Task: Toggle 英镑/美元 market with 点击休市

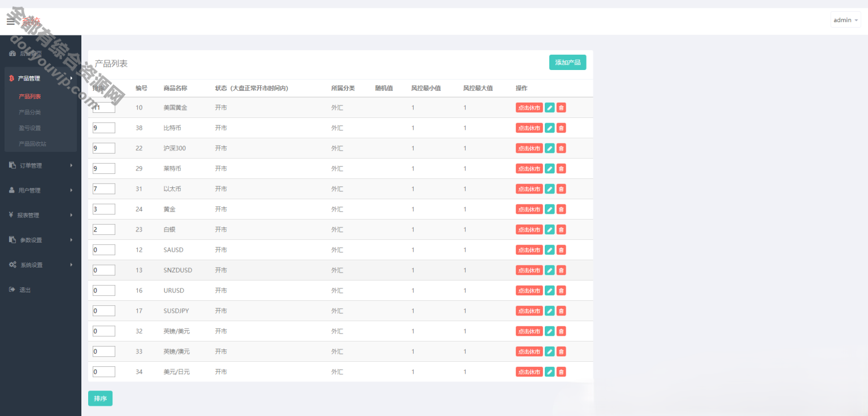Action: coord(529,331)
